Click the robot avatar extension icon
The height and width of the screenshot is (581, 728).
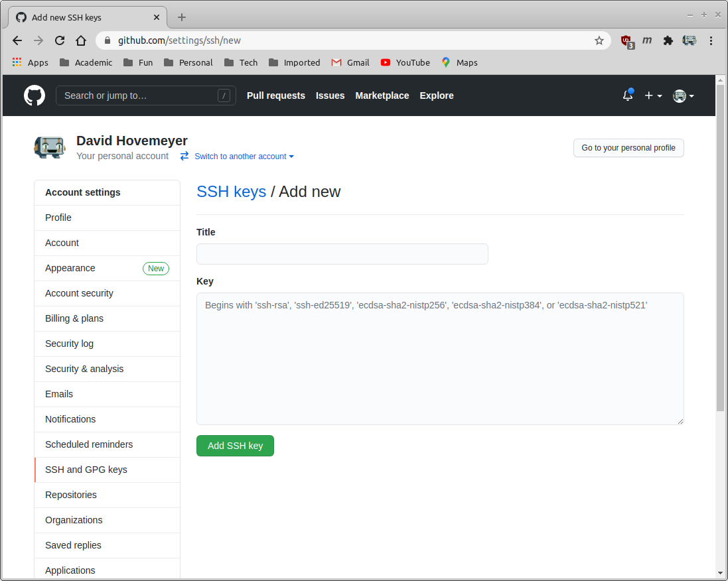689,40
